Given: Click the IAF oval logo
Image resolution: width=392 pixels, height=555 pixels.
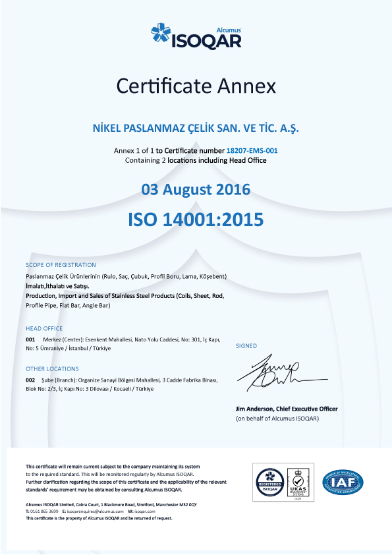Looking at the screenshot, I should (x=343, y=482).
